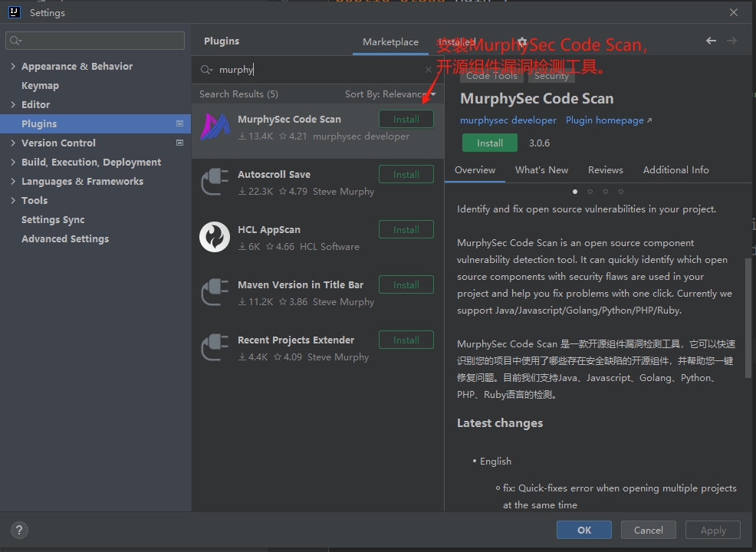Click the project-level icon beside Version Control

pos(180,143)
